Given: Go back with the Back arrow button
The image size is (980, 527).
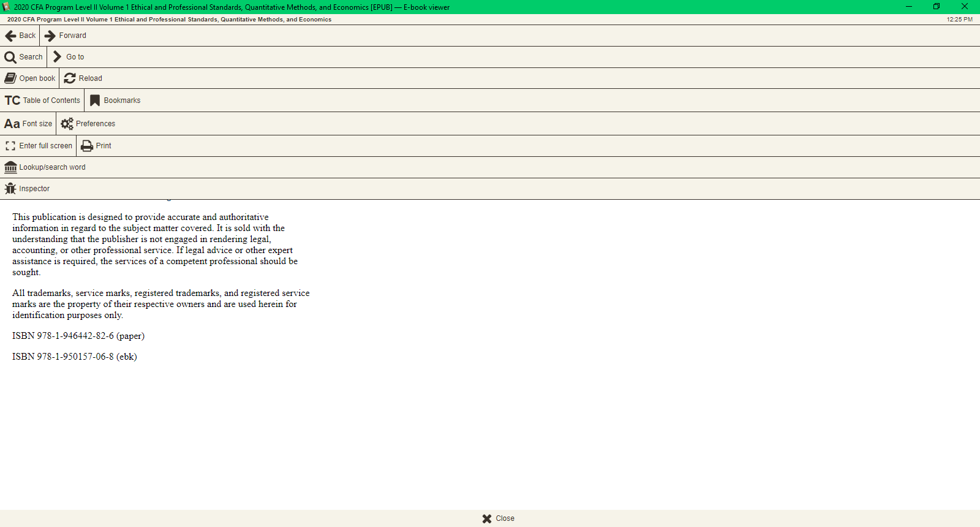Looking at the screenshot, I should [x=20, y=36].
